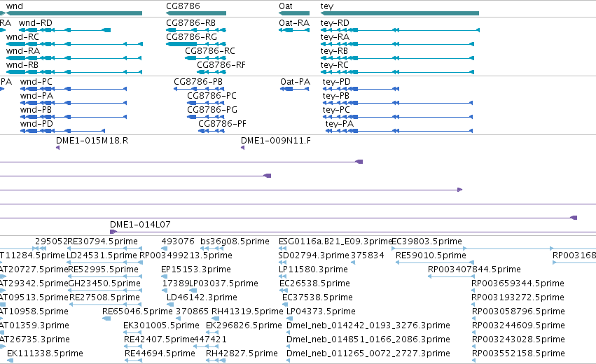Open the EC37538.5prime EST
The width and height of the screenshot is (596, 364).
click(x=317, y=297)
